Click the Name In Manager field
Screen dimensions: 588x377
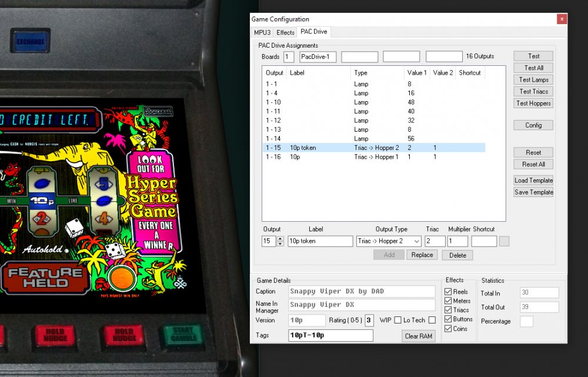click(362, 305)
